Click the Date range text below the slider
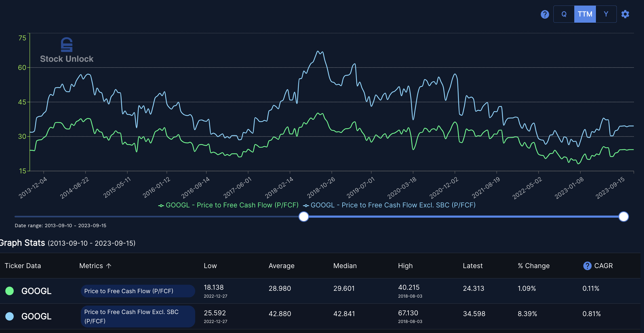The image size is (644, 333). tap(60, 226)
